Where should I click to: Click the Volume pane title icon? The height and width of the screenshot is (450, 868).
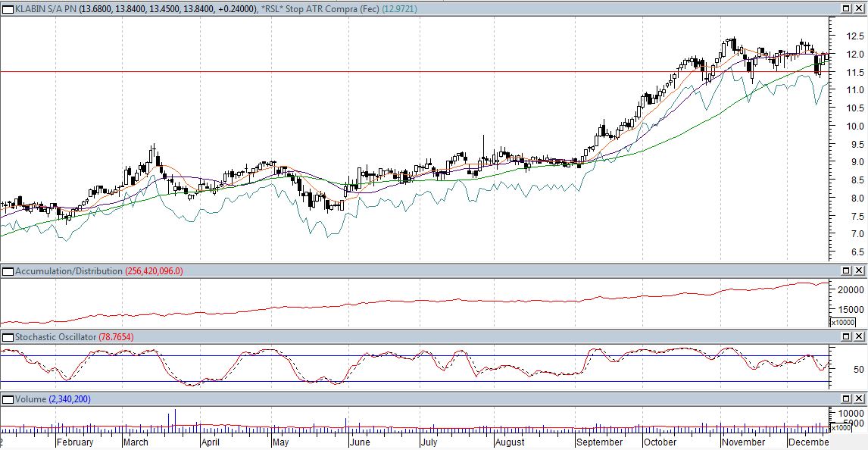click(x=8, y=399)
